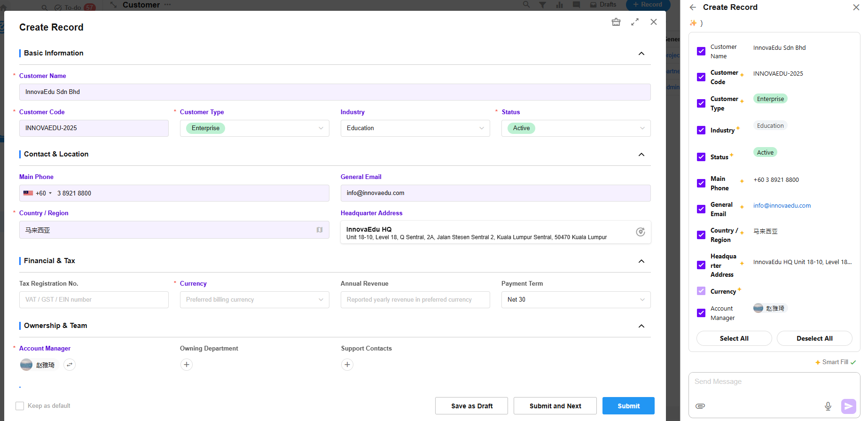The image size is (868, 421).
Task: Go back using the side panel arrow
Action: [x=693, y=8]
